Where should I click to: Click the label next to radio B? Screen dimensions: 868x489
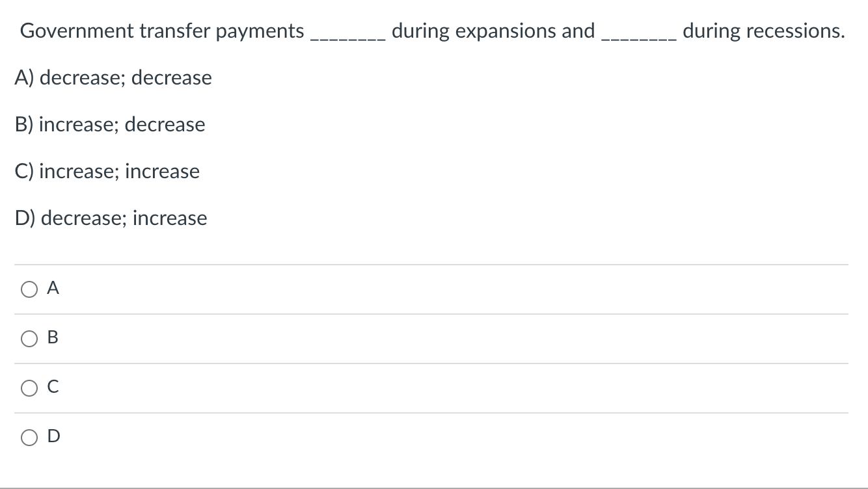(x=52, y=338)
